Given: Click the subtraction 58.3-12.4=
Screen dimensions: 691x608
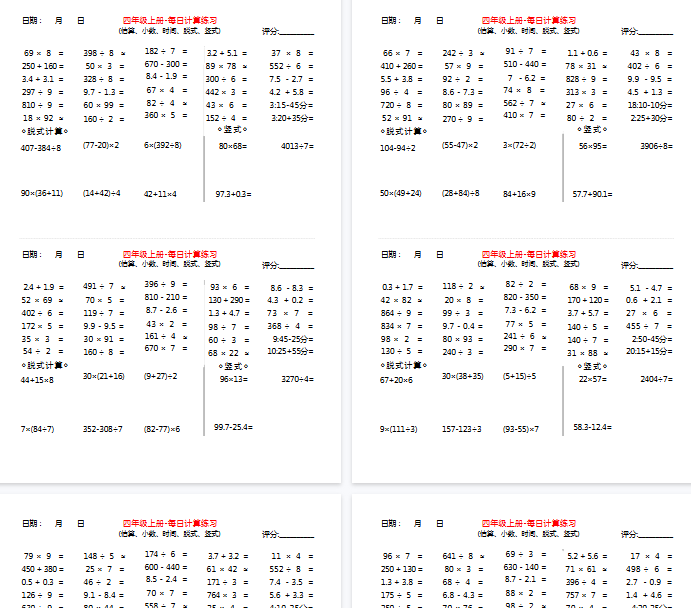Looking at the screenshot, I should [593, 427].
